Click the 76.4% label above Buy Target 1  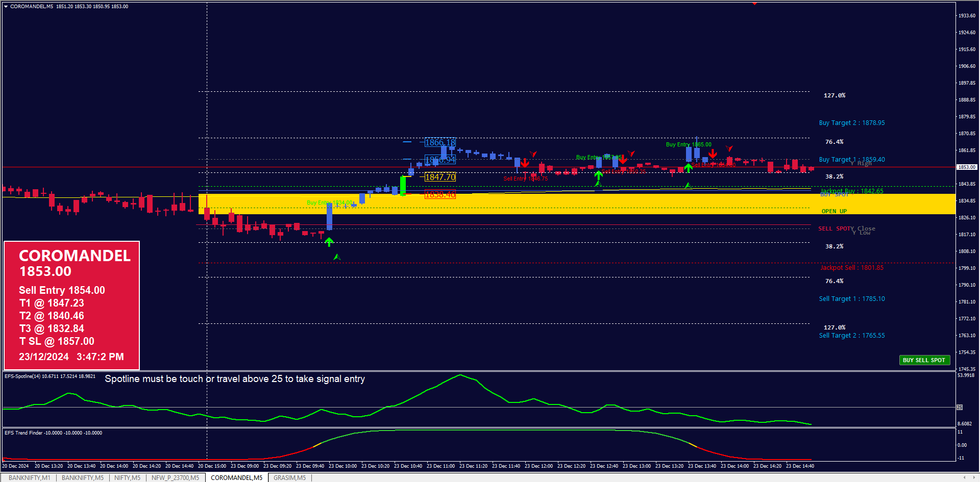click(x=835, y=142)
